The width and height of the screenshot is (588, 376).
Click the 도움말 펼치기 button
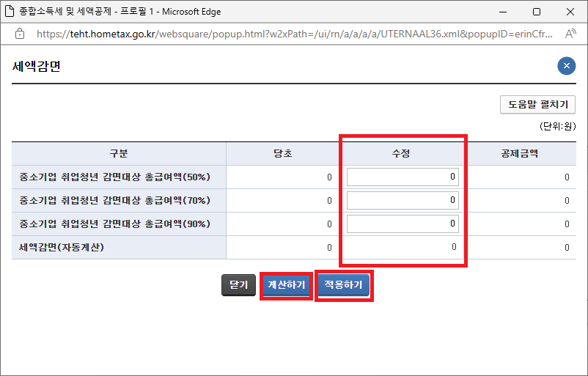point(537,104)
